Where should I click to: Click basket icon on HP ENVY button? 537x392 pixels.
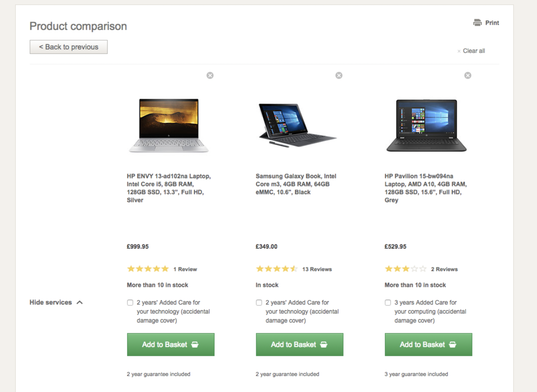point(195,345)
